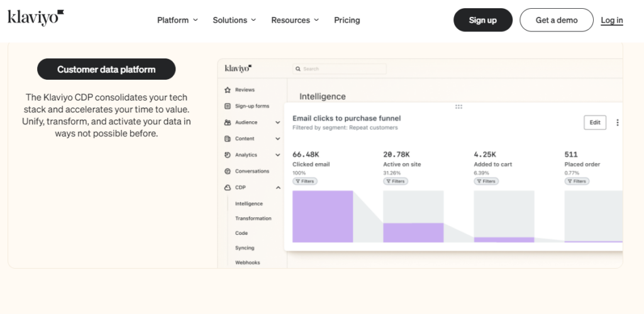Click the Search field in the demo app
644x314 pixels.
339,69
